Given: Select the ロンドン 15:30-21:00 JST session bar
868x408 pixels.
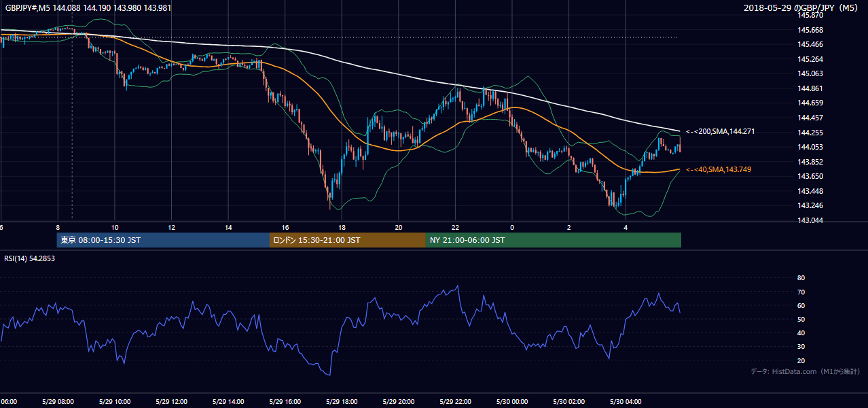Looking at the screenshot, I should (x=348, y=240).
